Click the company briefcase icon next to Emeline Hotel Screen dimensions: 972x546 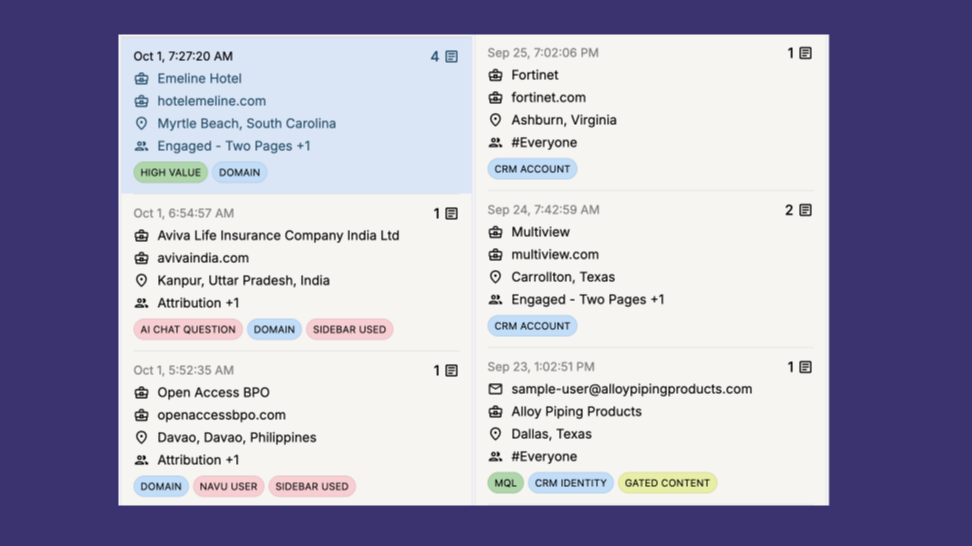click(141, 79)
